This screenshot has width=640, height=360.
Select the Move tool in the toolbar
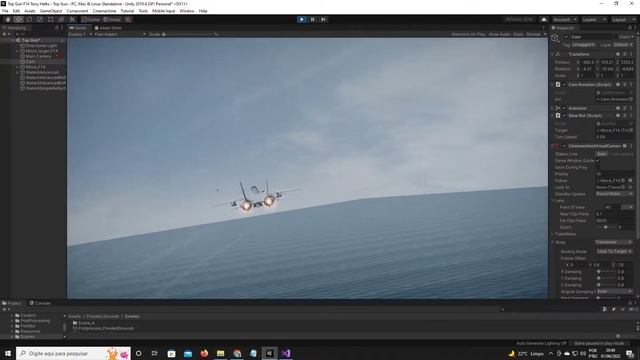coord(18,20)
